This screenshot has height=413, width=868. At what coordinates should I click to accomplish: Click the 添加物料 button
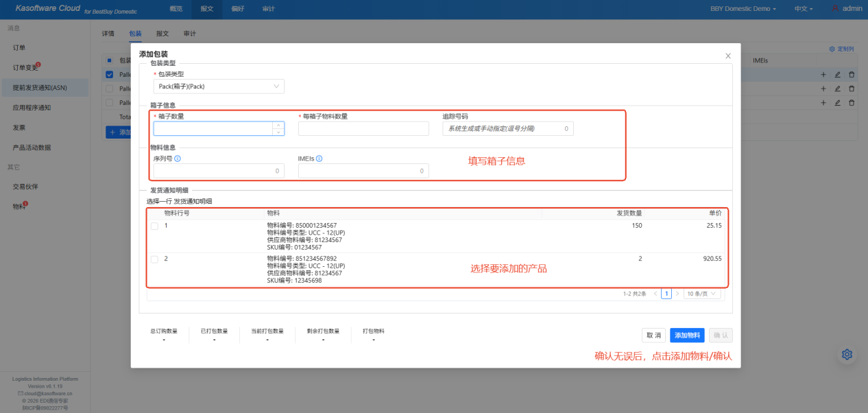pyautogui.click(x=687, y=335)
